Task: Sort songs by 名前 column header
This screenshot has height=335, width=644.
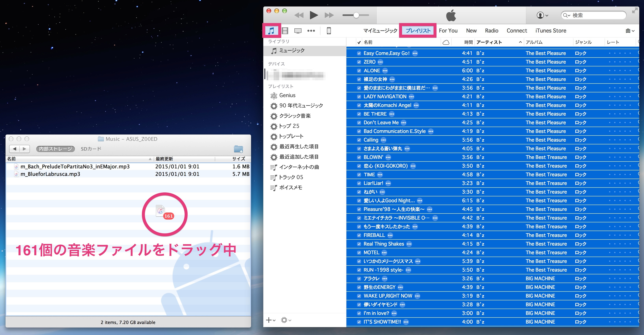Action: tap(401, 42)
